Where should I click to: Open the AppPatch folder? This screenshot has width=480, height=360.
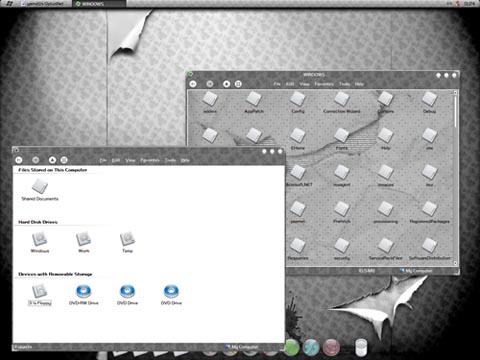(254, 102)
